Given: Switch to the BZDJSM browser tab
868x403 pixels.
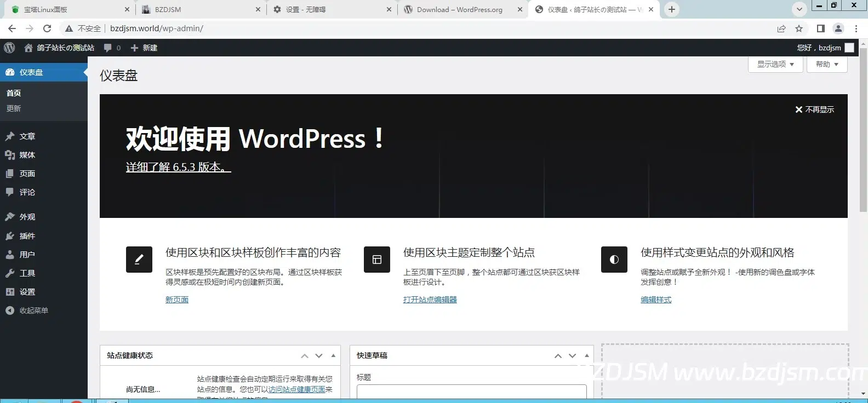Looking at the screenshot, I should click(201, 9).
